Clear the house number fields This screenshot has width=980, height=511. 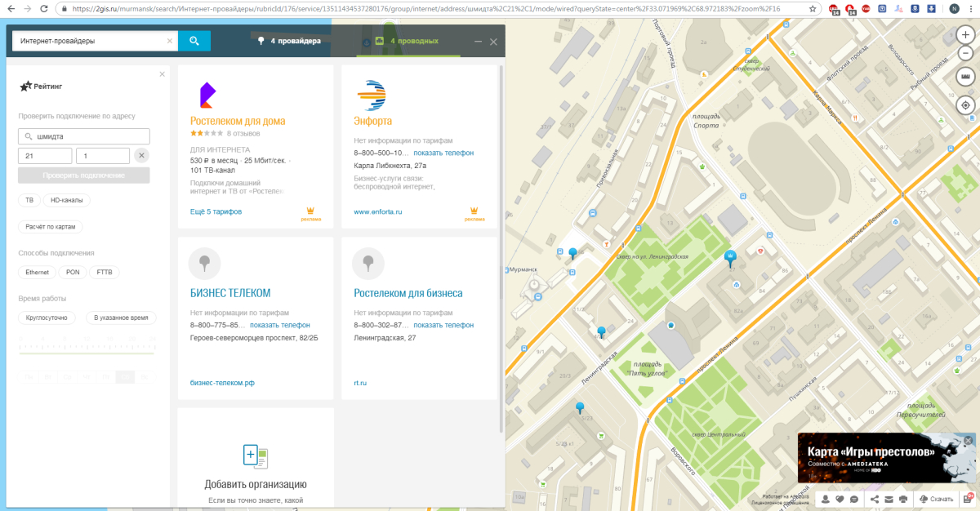141,156
